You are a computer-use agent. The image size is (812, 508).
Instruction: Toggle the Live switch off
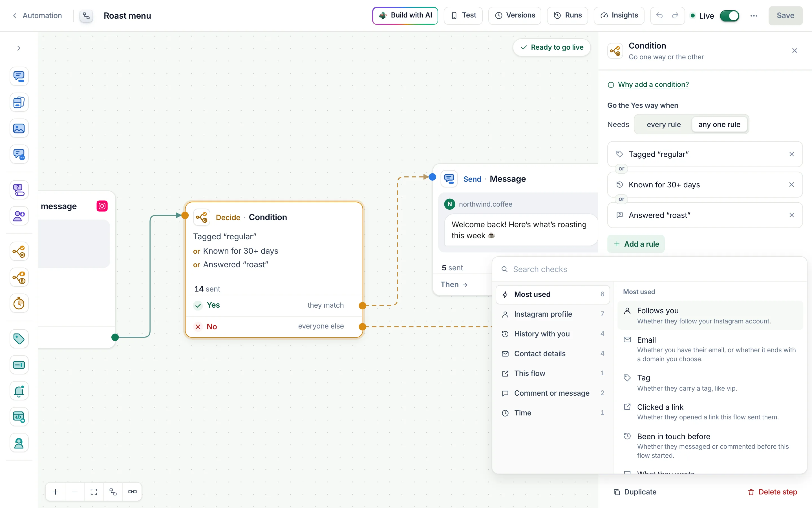(729, 16)
